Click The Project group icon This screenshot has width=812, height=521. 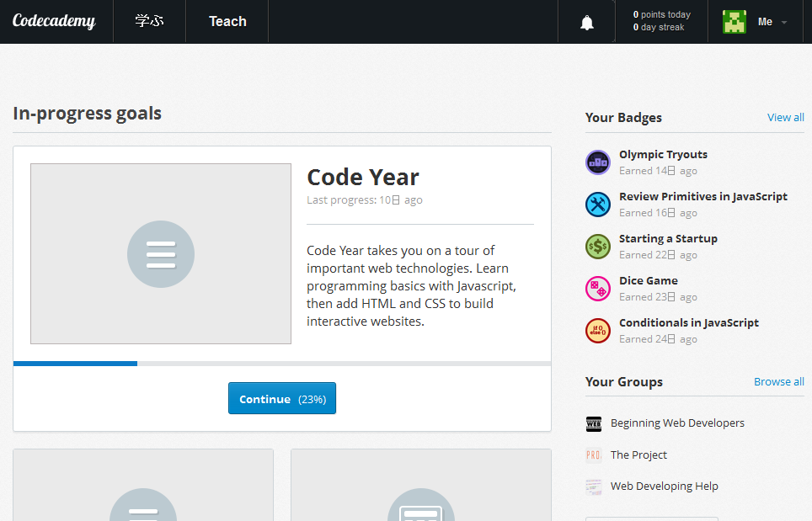(x=594, y=455)
